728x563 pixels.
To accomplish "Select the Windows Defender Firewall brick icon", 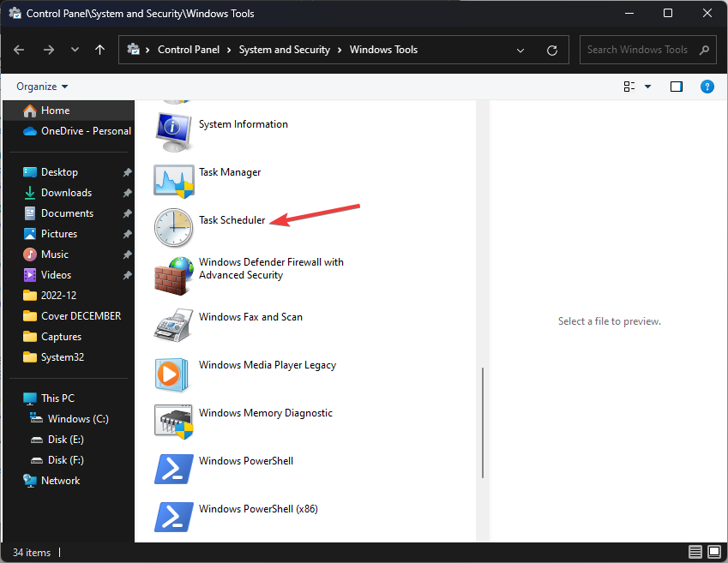I will 174,276.
